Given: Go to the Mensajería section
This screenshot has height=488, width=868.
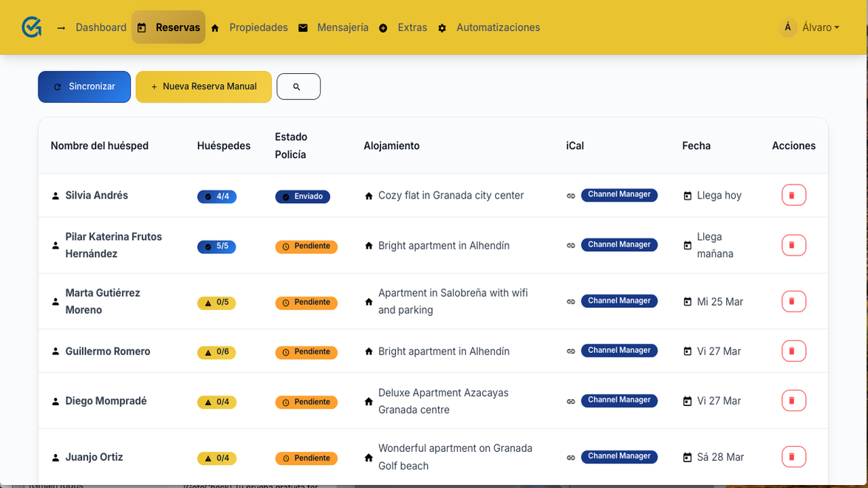Looking at the screenshot, I should [342, 27].
